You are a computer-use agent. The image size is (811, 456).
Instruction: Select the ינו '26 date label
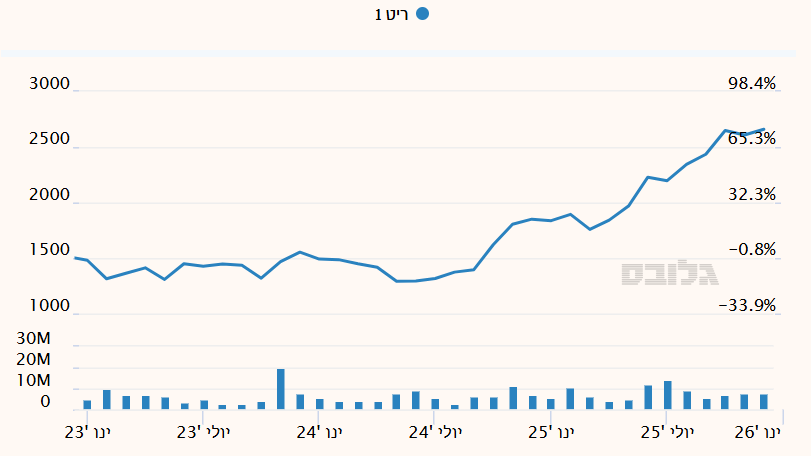757,432
